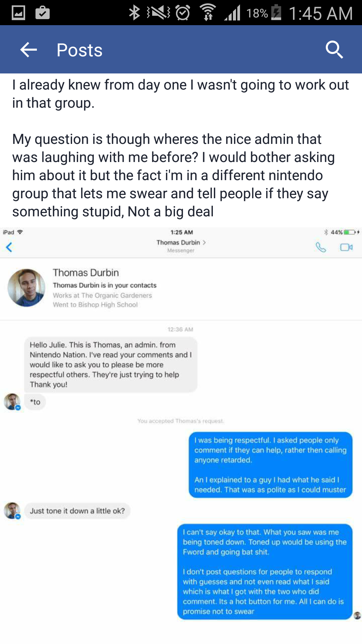Image resolution: width=362 pixels, height=644 pixels.
Task: Start a video call with camera icon
Action: pos(346,248)
